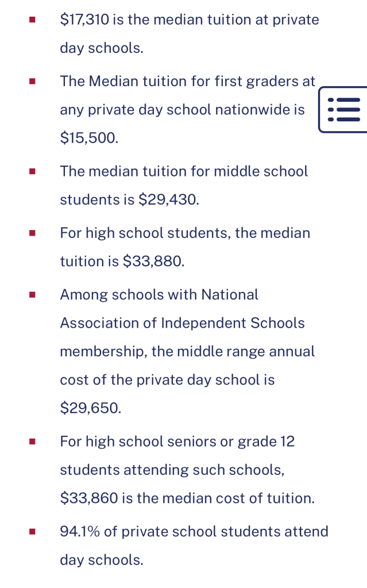Click the bullet beside "$17,310 is the median"
The width and height of the screenshot is (367, 588).
(x=33, y=20)
